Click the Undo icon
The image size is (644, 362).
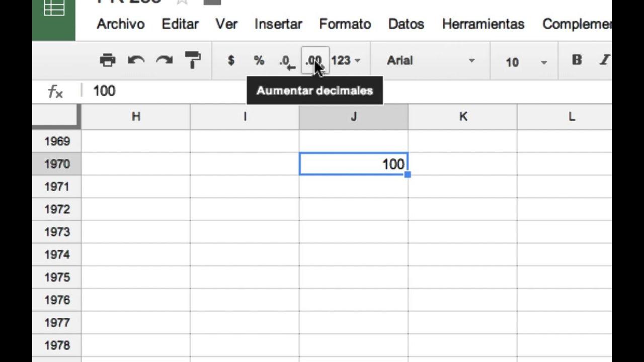135,60
